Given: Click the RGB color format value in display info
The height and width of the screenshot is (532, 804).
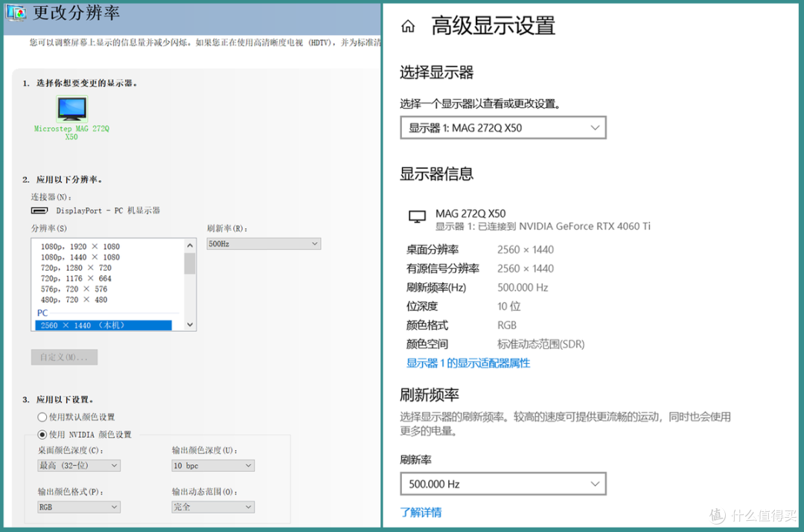Looking at the screenshot, I should [x=507, y=325].
